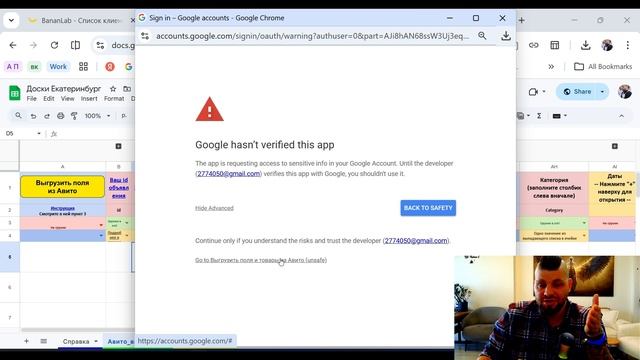Switch to the Справка sheet tab
The height and width of the screenshot is (360, 640).
76,341
